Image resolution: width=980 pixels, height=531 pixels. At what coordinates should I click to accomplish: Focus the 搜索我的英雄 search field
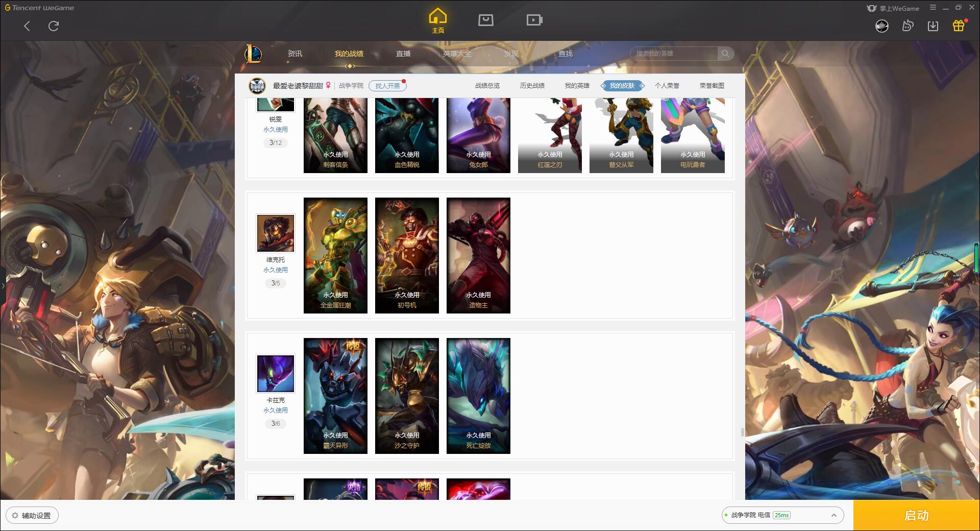click(x=674, y=54)
